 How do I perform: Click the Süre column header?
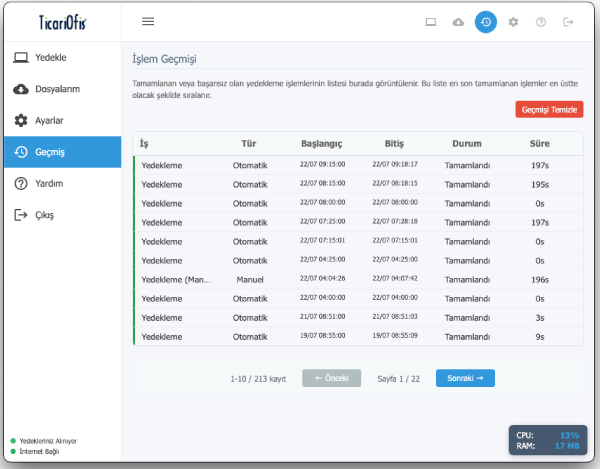539,144
